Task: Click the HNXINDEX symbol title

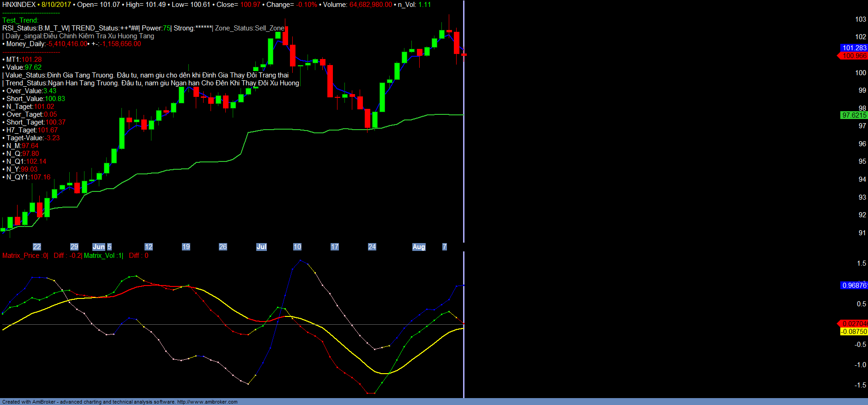Action: click(19, 5)
